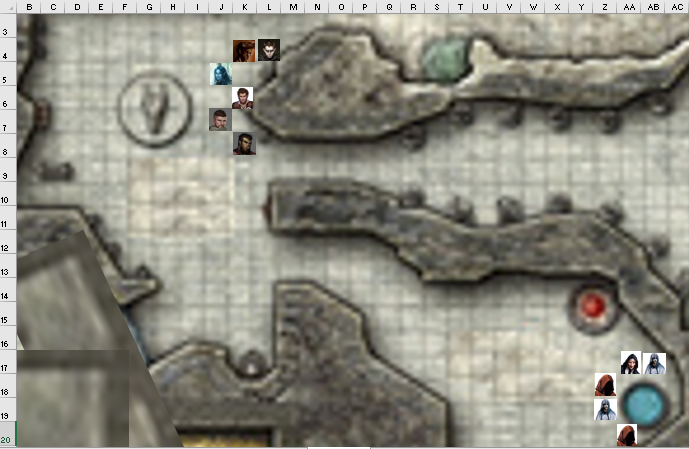Select column B header

pyautogui.click(x=29, y=7)
